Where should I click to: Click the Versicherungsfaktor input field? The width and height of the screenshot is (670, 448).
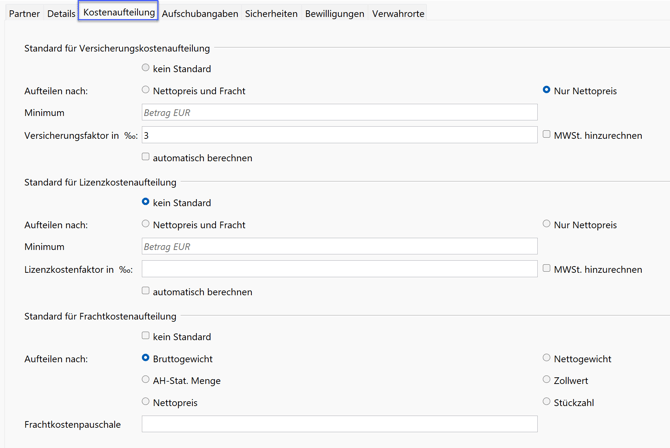(339, 135)
